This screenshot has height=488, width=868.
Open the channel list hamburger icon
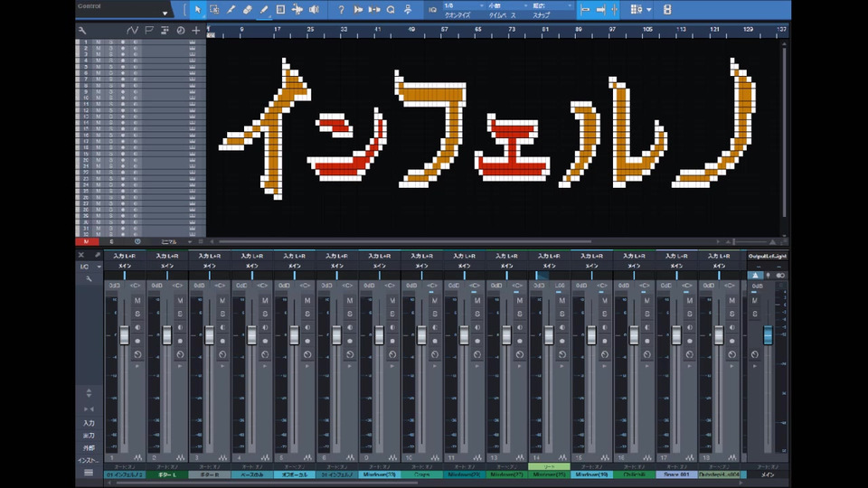(x=89, y=473)
